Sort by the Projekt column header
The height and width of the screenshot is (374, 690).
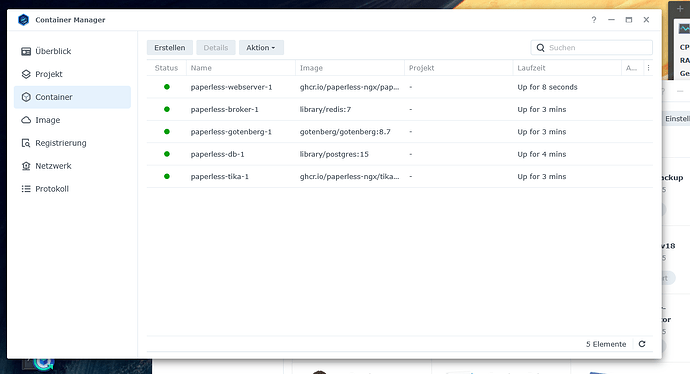coord(459,68)
